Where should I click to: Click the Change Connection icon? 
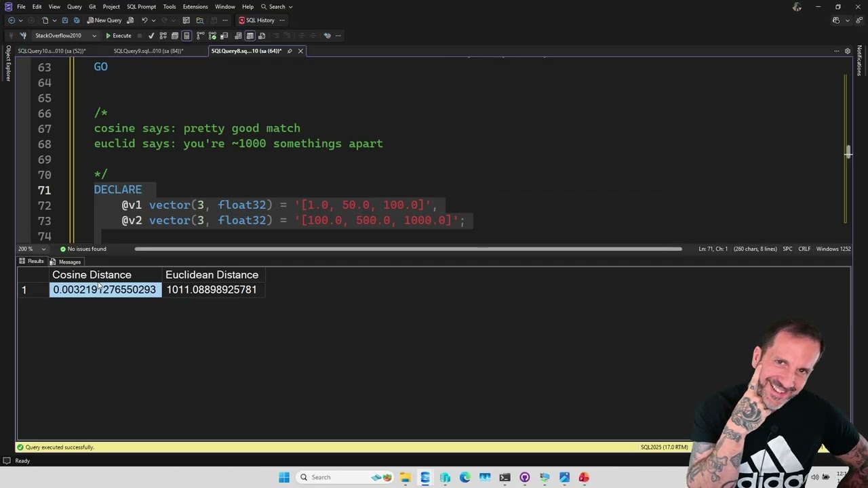(x=23, y=35)
